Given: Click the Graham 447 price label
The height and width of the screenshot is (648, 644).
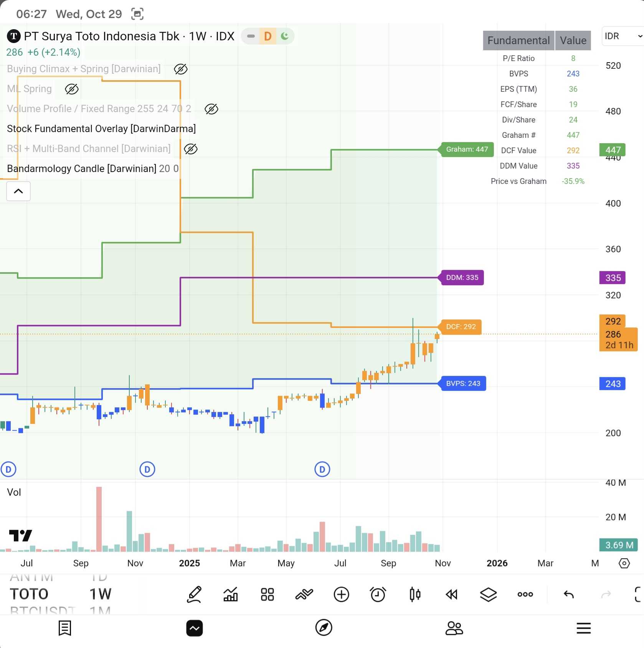Looking at the screenshot, I should tap(467, 149).
